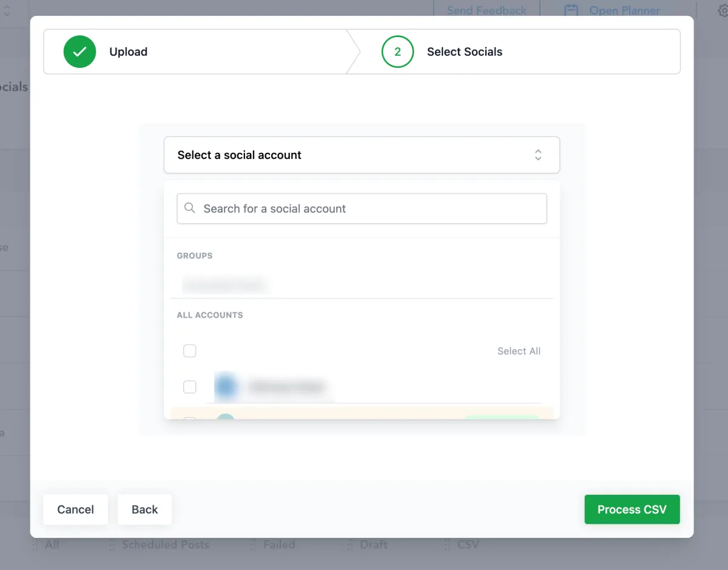Check the Select All checkbox
Viewport: 728px width, 570px height.
[190, 351]
